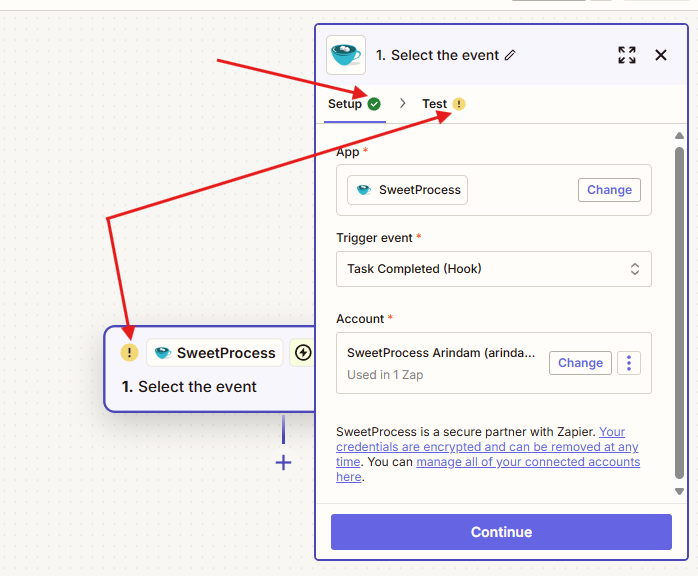Open manage all connected accounts link

click(528, 462)
